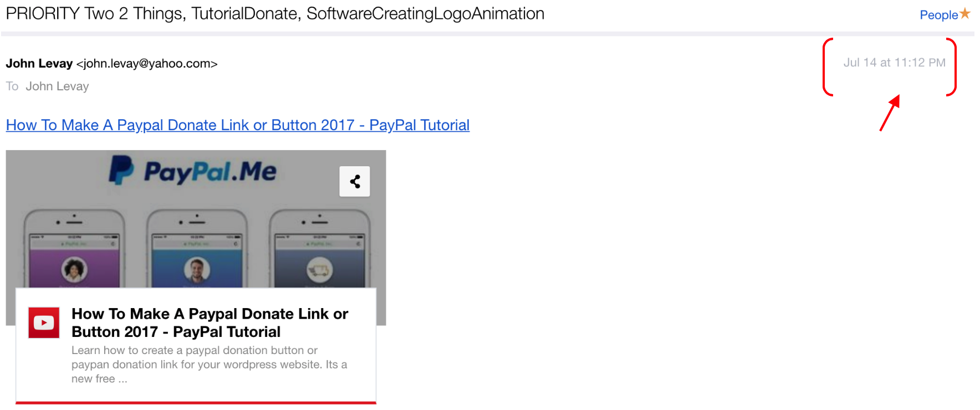Screen dimensions: 980x410
Task: Click the orange star icon beside People
Action: pyautogui.click(x=965, y=13)
